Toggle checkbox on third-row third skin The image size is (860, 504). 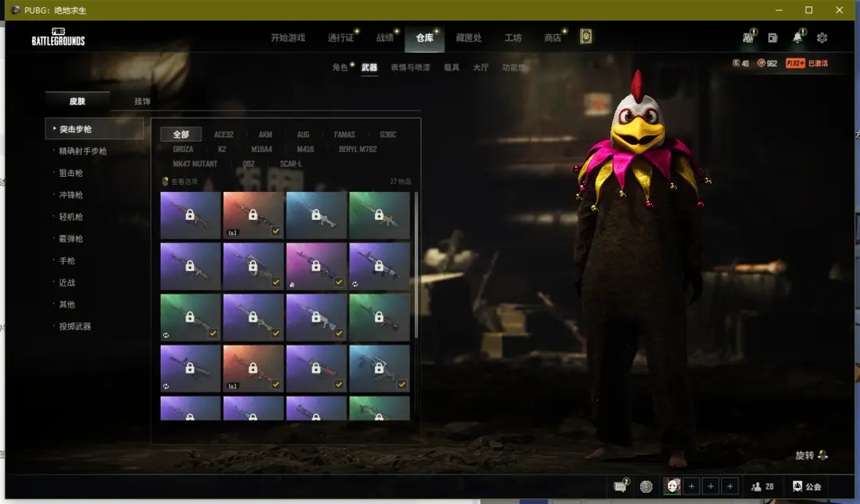[x=339, y=334]
